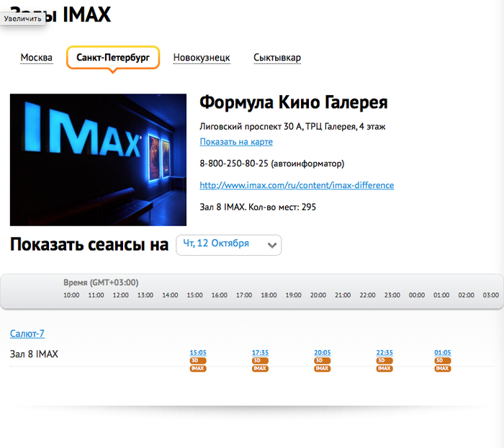The height and width of the screenshot is (448, 504).
Task: Pick the 22:35 session time
Action: coord(384,352)
